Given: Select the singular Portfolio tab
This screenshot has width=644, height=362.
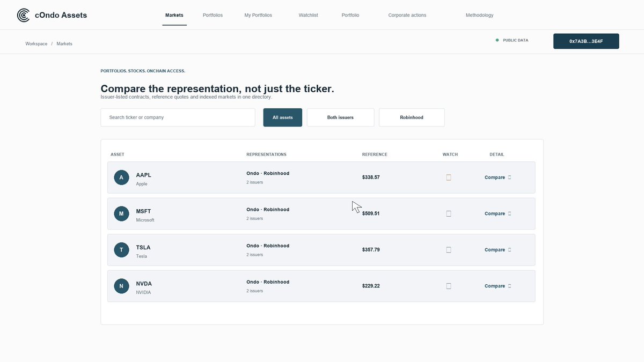Looking at the screenshot, I should click(x=350, y=15).
